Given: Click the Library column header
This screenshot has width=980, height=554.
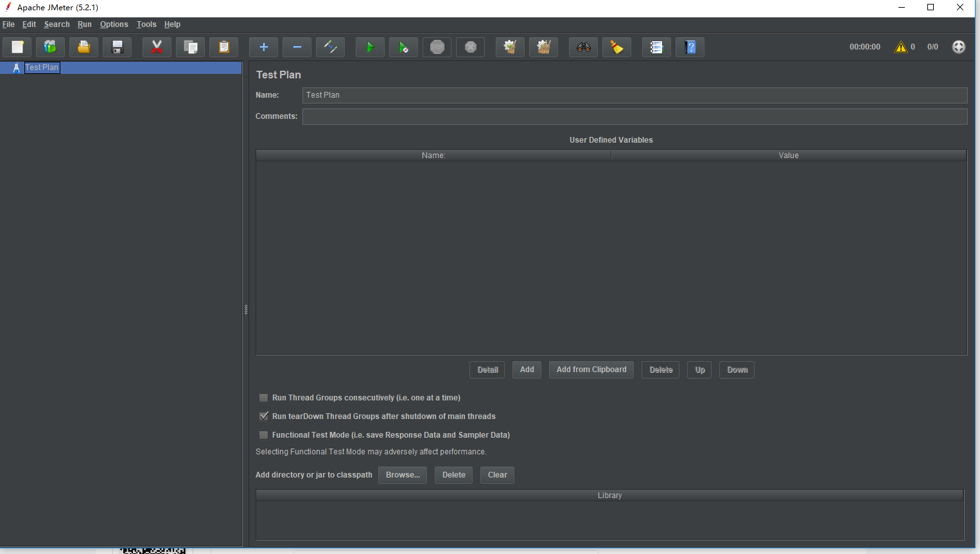Looking at the screenshot, I should 609,496.
